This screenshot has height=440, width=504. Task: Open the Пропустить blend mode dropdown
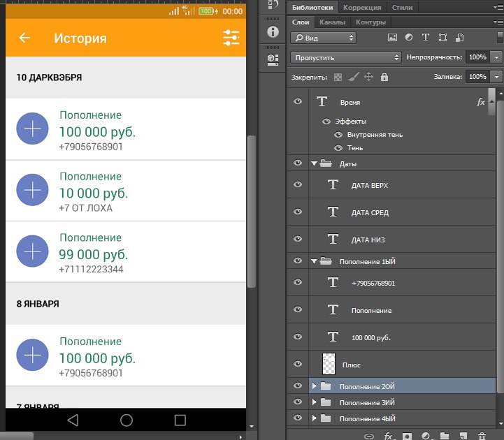(x=346, y=57)
